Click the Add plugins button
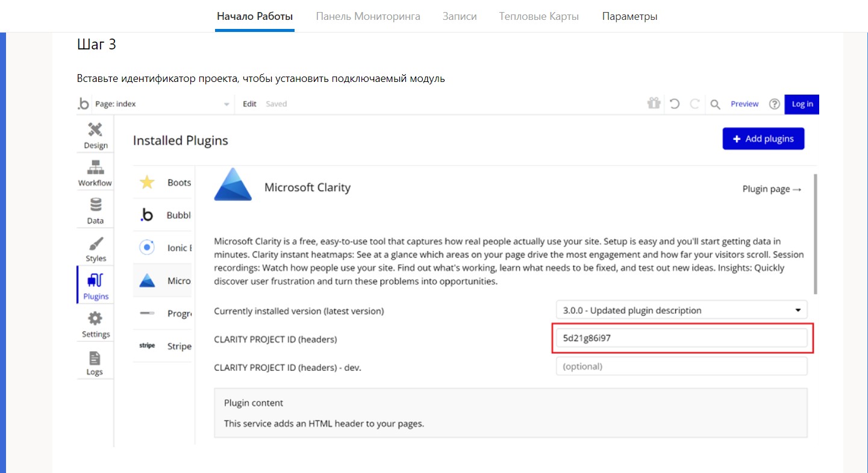The width and height of the screenshot is (868, 473). [x=763, y=139]
